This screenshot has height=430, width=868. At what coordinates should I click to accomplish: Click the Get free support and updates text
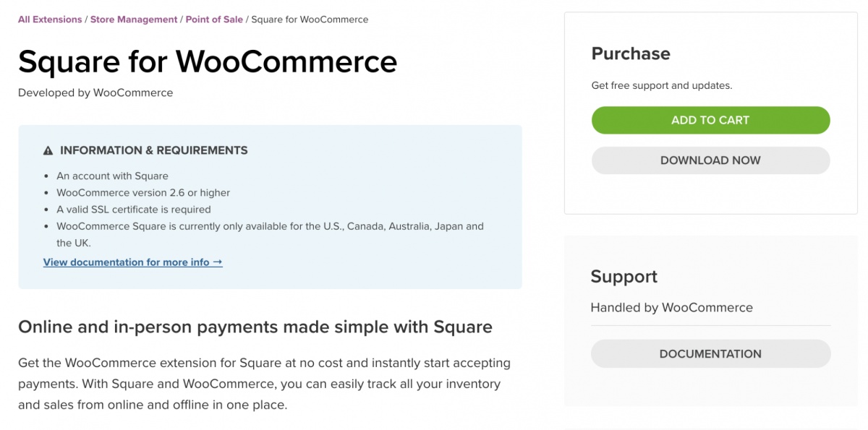click(x=661, y=85)
